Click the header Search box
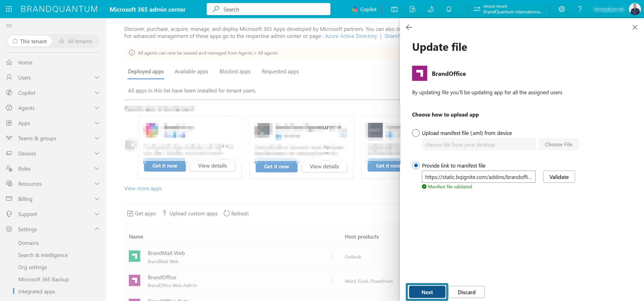 (x=268, y=9)
